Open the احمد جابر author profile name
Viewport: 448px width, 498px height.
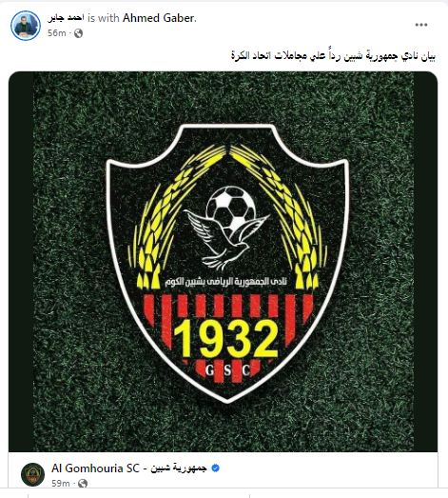coord(66,18)
